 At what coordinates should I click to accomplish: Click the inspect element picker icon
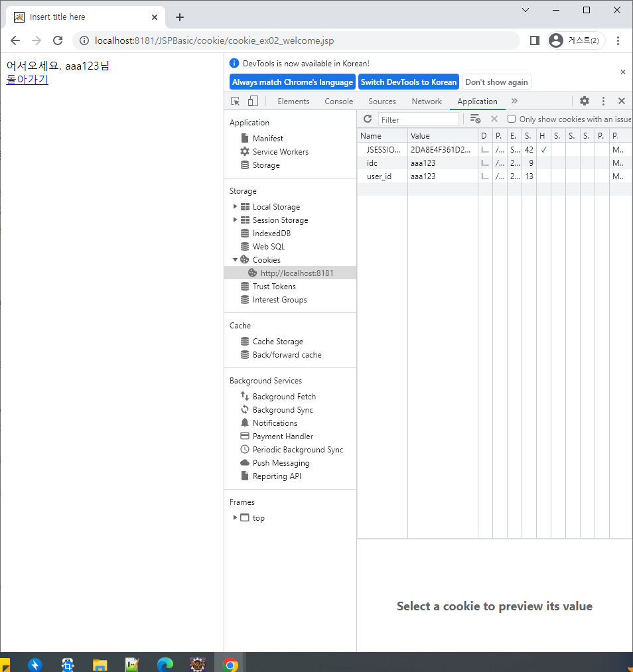236,101
